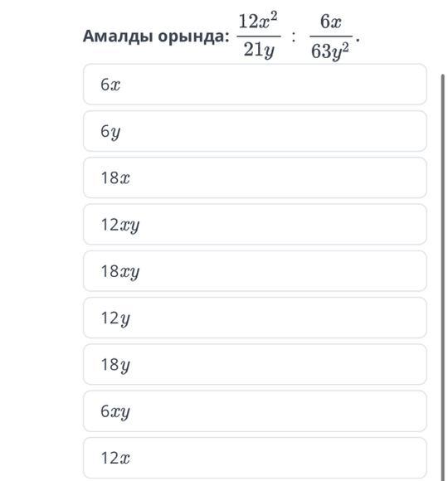Select the answer option 6x
The height and width of the screenshot is (481, 448).
pyautogui.click(x=255, y=85)
